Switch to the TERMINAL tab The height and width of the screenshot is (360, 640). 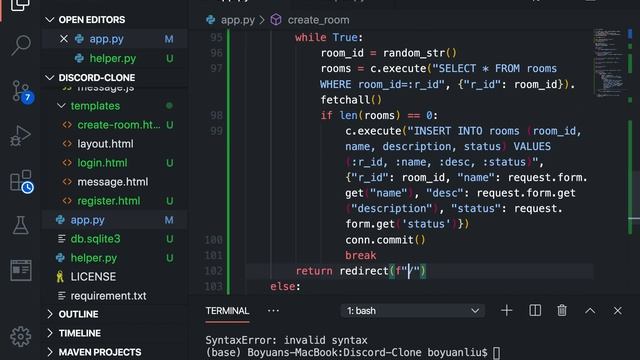pos(227,311)
